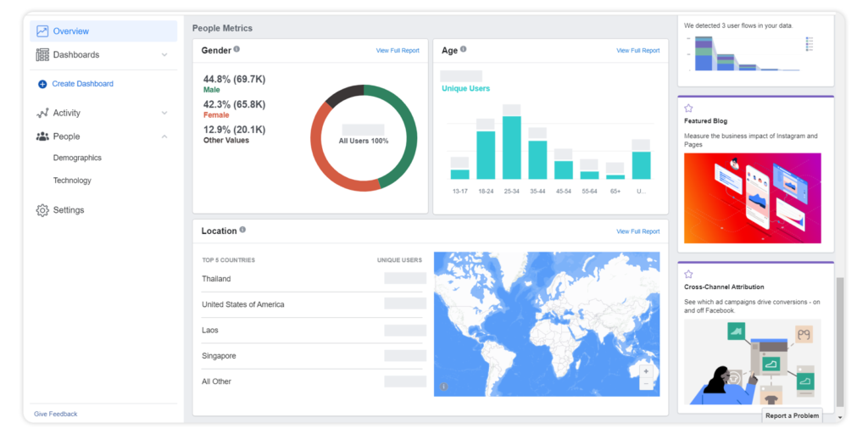This screenshot has width=868, height=434.
Task: Click the Report a Problem button
Action: (792, 415)
